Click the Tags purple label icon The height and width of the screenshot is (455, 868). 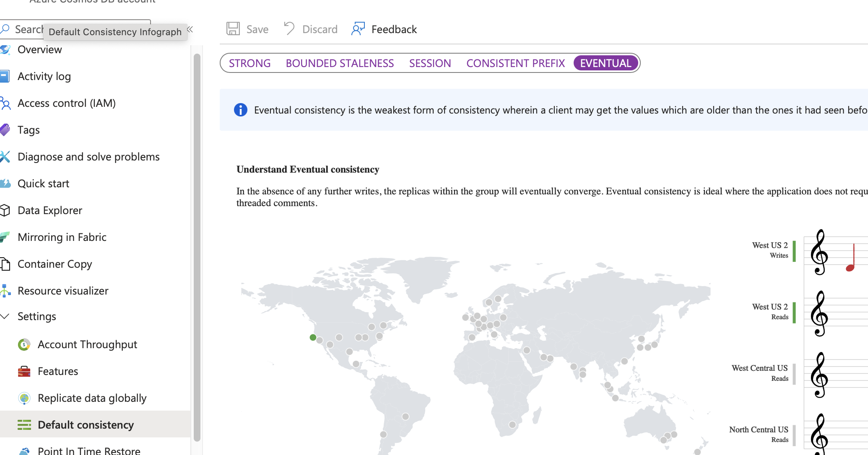coord(5,130)
